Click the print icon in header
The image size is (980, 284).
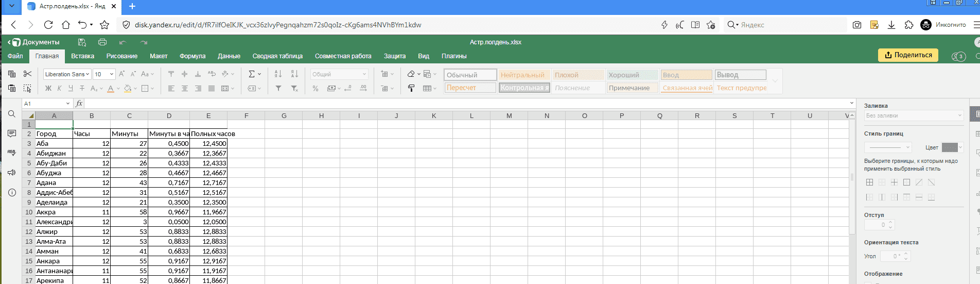(102, 42)
